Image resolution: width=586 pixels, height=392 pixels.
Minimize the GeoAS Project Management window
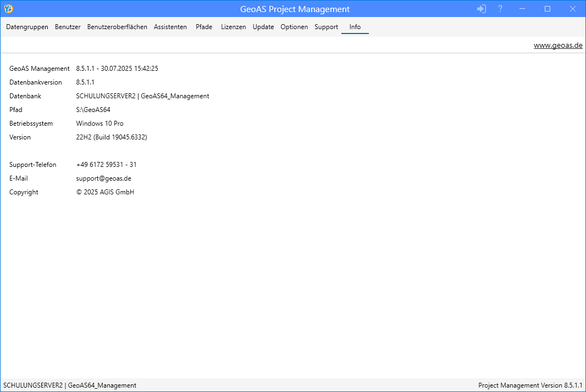(x=522, y=9)
